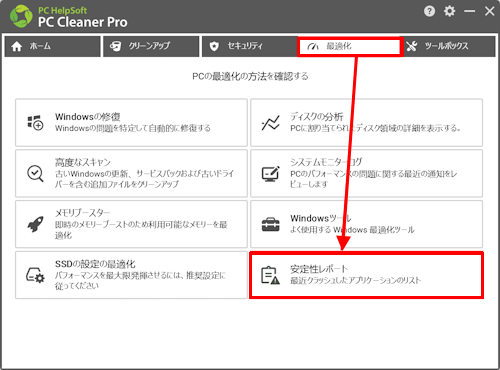Open Windowsの修復 card
This screenshot has height=370, width=500.
coord(131,122)
